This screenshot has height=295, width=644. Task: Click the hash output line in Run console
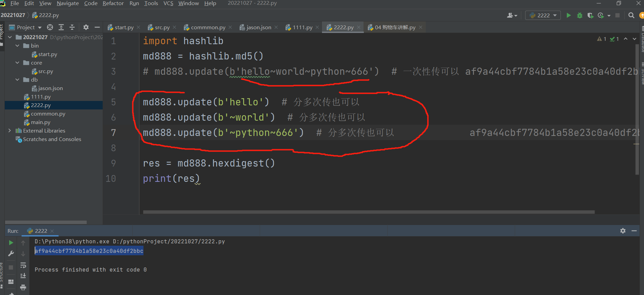coord(89,251)
